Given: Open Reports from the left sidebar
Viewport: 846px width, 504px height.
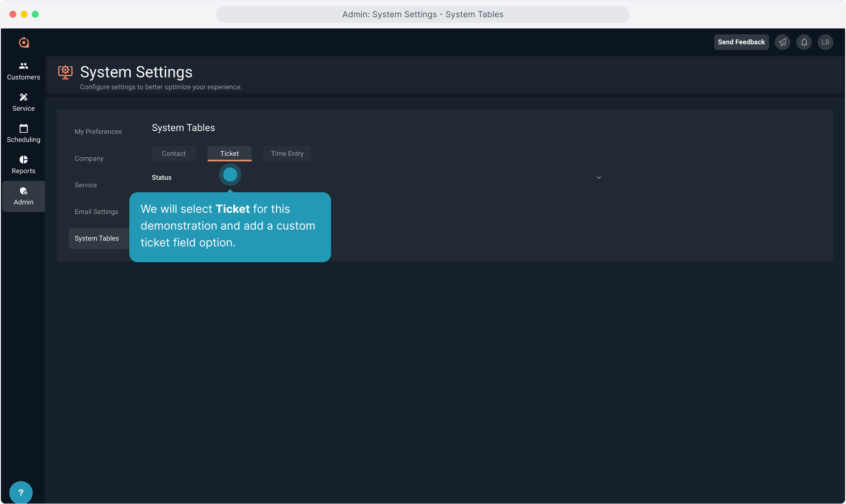Looking at the screenshot, I should pos(23,165).
